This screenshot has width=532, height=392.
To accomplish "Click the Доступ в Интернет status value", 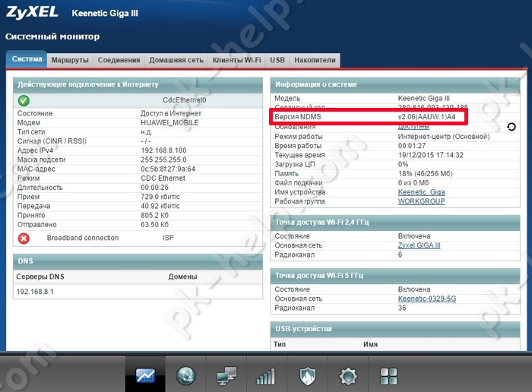I will (171, 114).
